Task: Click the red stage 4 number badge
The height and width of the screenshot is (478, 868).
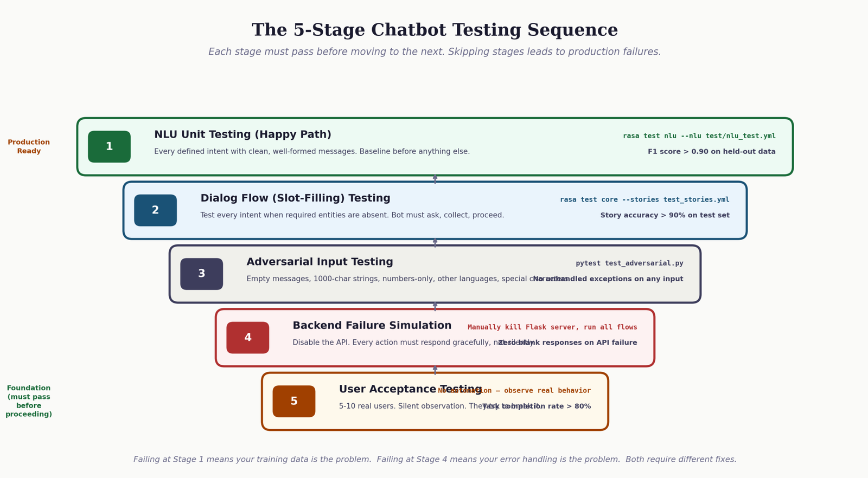Action: [247, 338]
